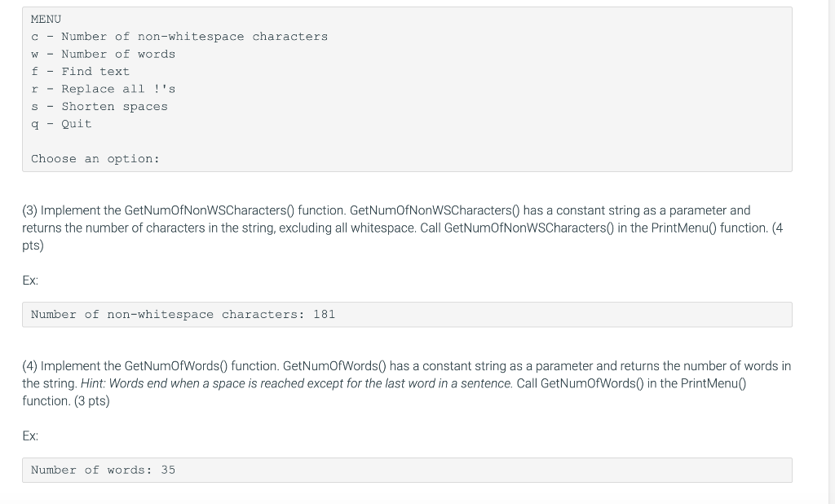Click the first 'Ex:' label
The height and width of the screenshot is (504, 835).
pyautogui.click(x=30, y=281)
